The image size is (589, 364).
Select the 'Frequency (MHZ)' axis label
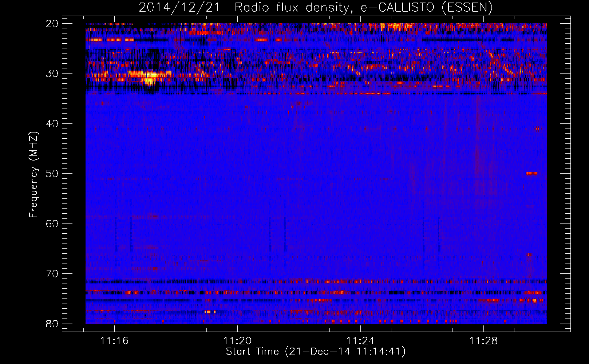tap(33, 175)
